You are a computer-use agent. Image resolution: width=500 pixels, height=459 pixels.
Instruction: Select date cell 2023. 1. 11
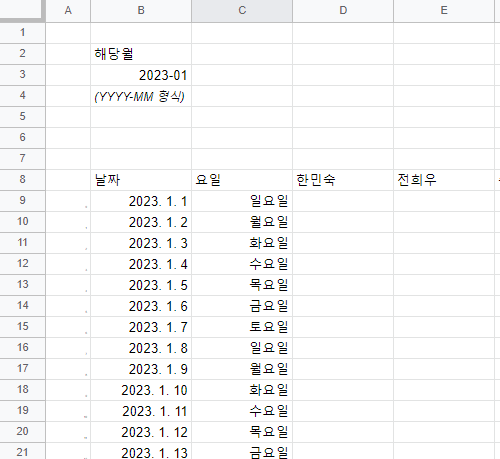click(141, 411)
